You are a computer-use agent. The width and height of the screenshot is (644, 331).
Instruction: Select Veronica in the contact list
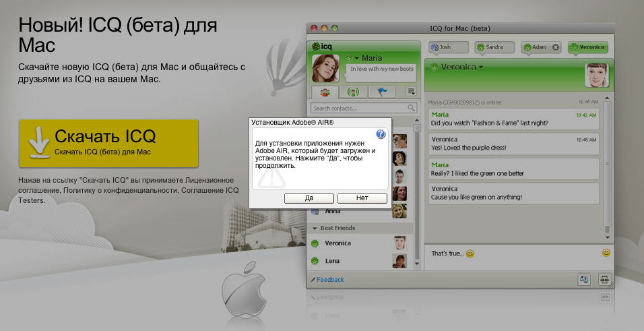point(360,243)
